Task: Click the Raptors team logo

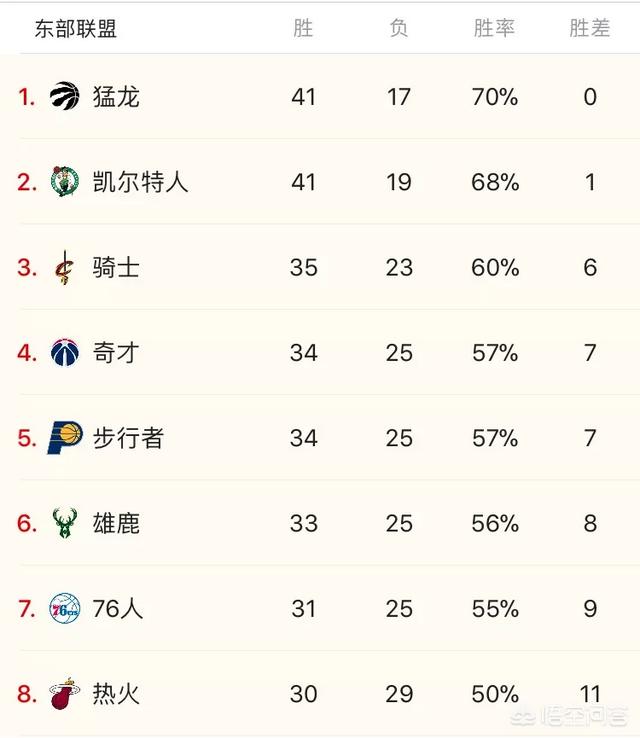Action: [x=64, y=96]
